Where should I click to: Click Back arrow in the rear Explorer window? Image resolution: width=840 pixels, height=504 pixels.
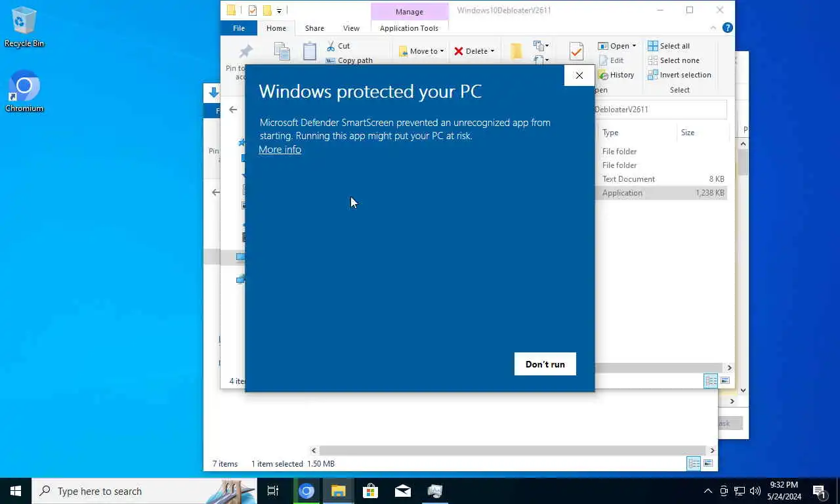point(216,192)
